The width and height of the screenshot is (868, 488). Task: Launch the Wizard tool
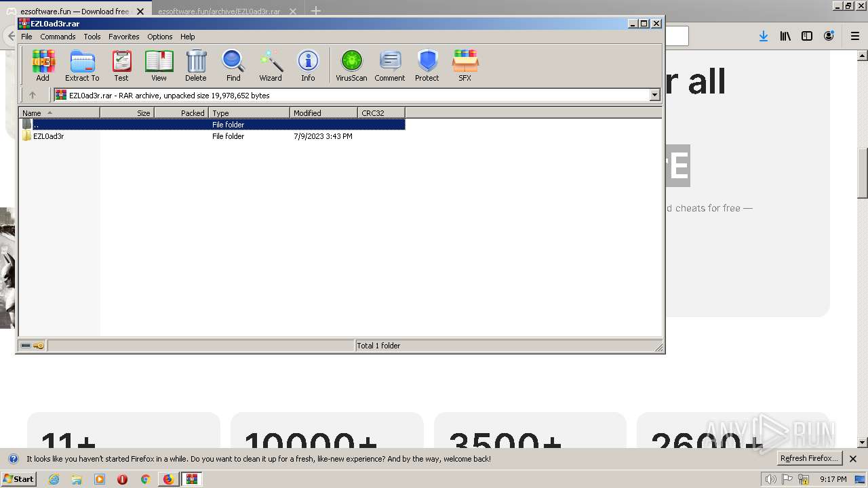[271, 66]
